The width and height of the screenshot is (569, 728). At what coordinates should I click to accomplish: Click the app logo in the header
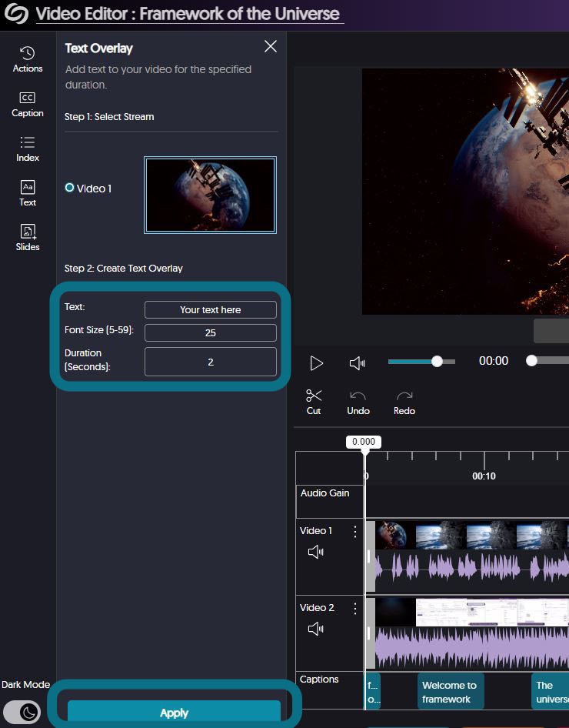16,13
